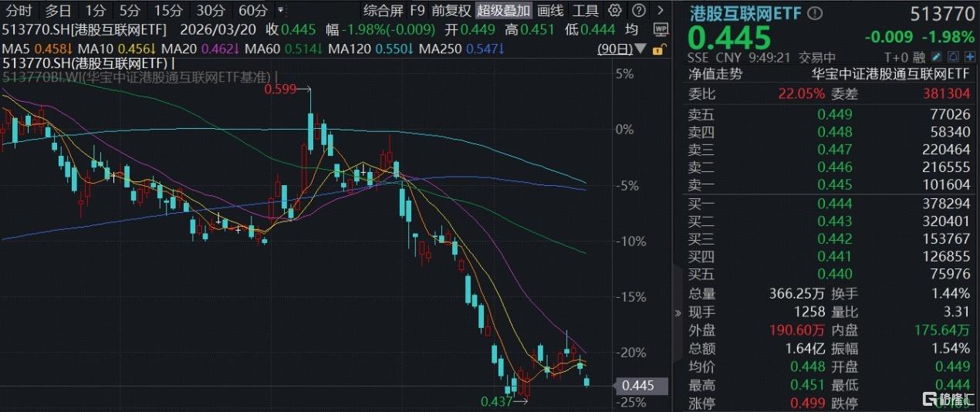Screen dimensions: 980x412
Task: Click the 513770BI.WI benchmark legend line
Action: [x=139, y=76]
